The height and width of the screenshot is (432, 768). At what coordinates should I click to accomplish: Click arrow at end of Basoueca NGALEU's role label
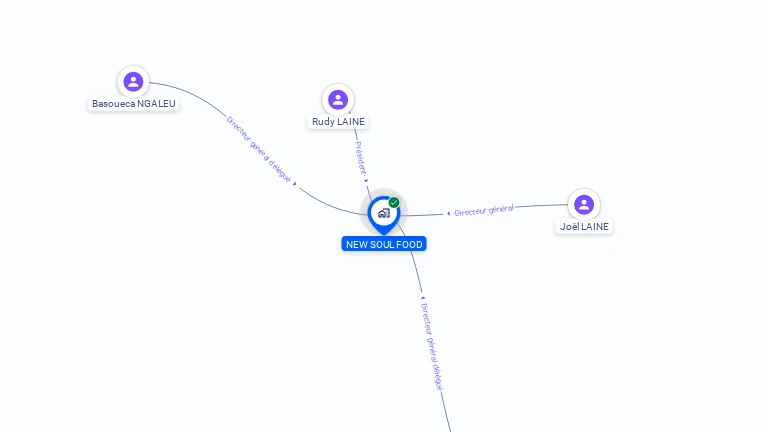click(x=294, y=184)
